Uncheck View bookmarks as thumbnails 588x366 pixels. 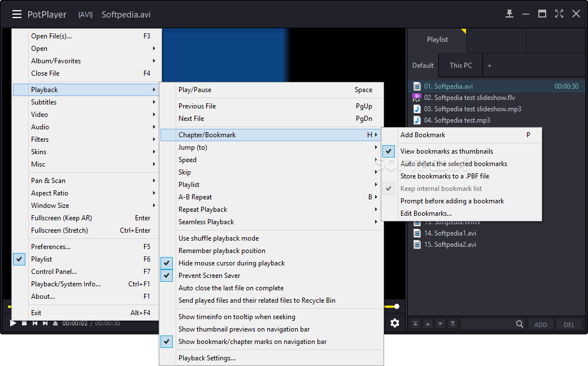(389, 151)
